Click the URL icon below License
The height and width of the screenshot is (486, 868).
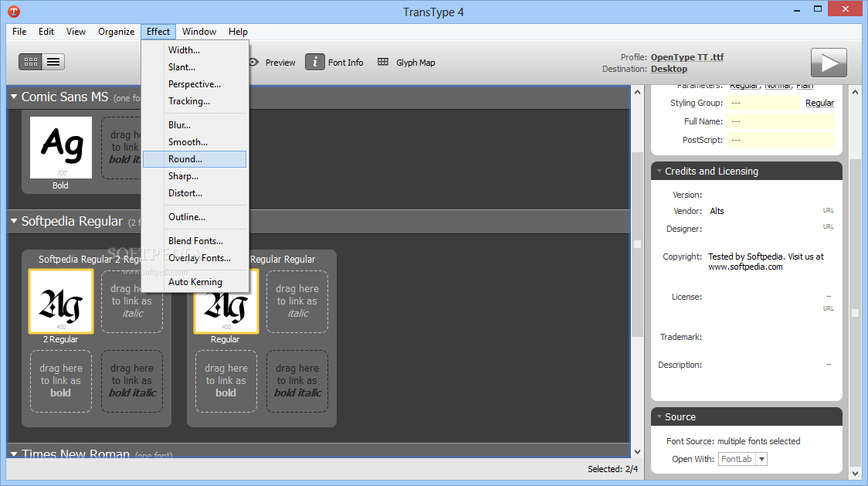click(828, 308)
